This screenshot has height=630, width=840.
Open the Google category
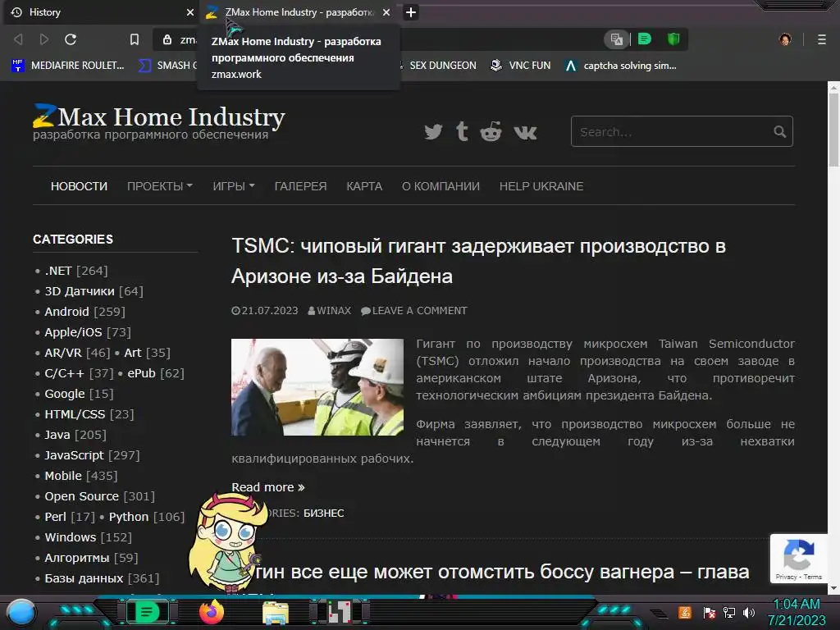point(64,394)
